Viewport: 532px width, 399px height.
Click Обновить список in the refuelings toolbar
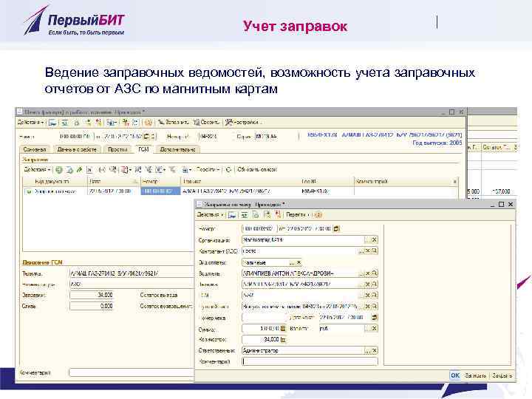(257, 169)
